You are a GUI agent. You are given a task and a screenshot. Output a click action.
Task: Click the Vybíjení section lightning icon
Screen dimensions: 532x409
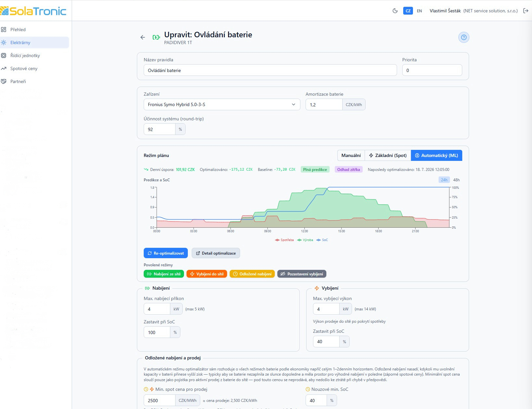317,288
